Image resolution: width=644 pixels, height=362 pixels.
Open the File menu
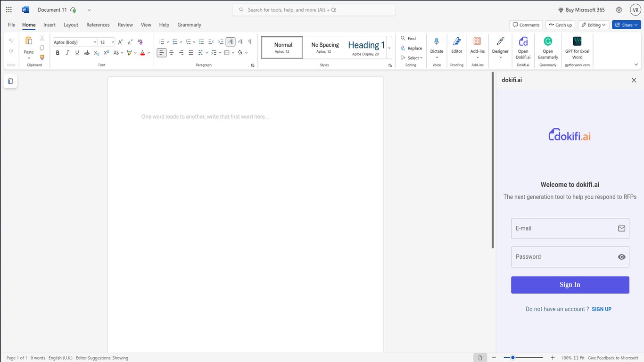pyautogui.click(x=11, y=25)
